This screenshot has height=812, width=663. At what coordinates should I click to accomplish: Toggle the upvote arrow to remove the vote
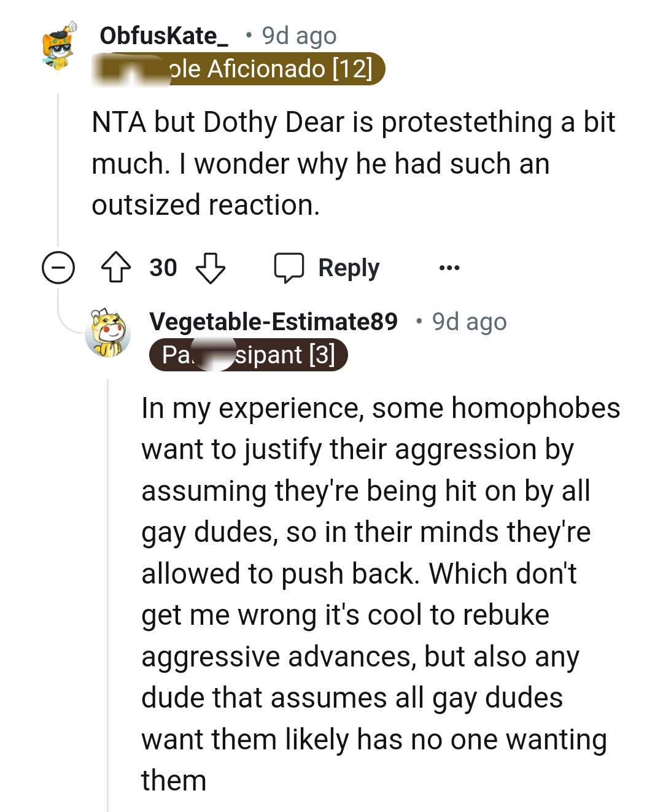pos(118,267)
